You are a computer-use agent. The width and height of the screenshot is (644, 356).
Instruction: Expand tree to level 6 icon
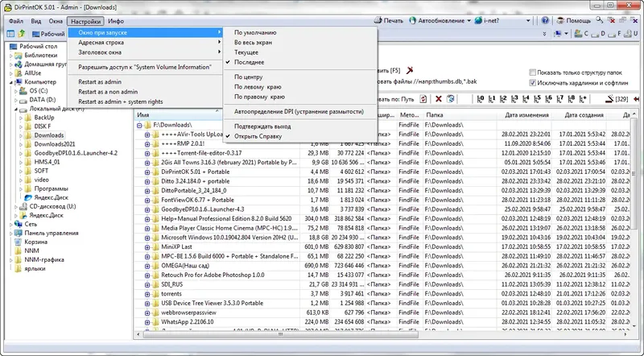pos(549,99)
